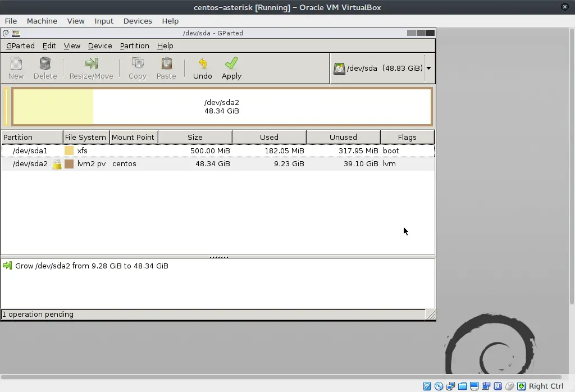Click the Resize/Move toolbar icon
Image resolution: width=575 pixels, height=392 pixels.
tap(91, 64)
